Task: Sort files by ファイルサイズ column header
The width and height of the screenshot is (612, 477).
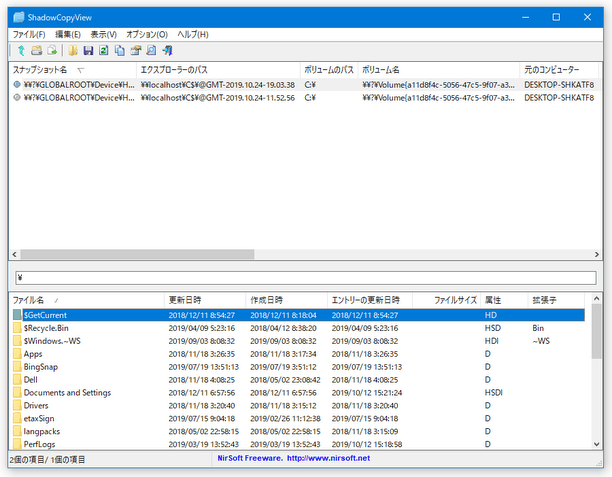Action: 447,300
